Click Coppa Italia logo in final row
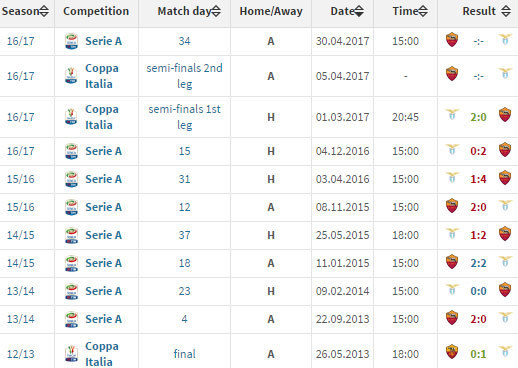Image resolution: width=518 pixels, height=368 pixels. coord(71,354)
